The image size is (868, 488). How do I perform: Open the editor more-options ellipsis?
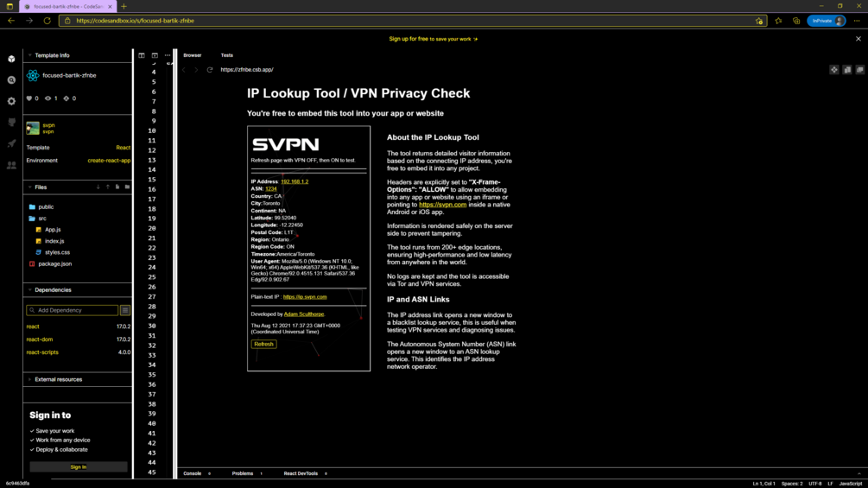click(168, 55)
